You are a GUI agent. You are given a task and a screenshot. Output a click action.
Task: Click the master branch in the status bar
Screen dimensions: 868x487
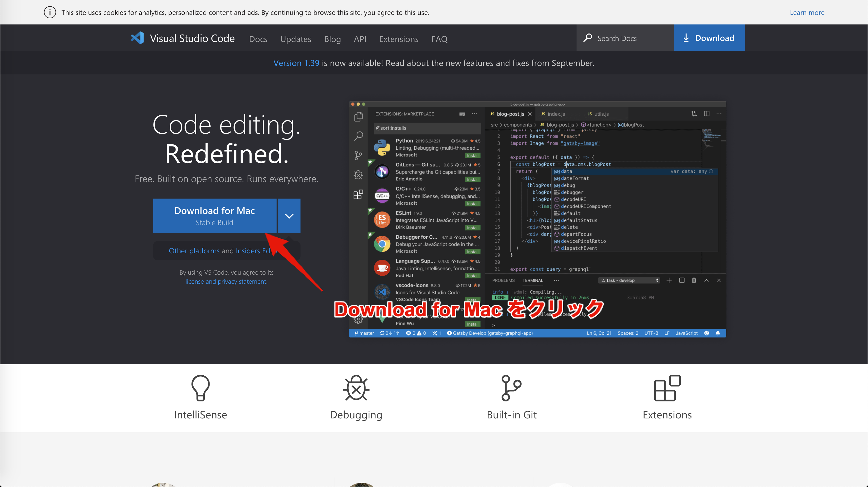tap(364, 333)
